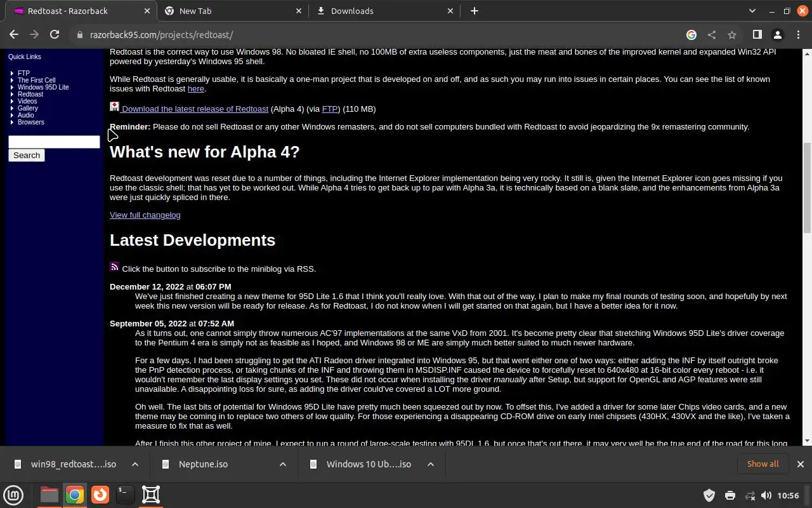The width and height of the screenshot is (812, 508).
Task: Open the orange update app in taskbar
Action: (100, 495)
